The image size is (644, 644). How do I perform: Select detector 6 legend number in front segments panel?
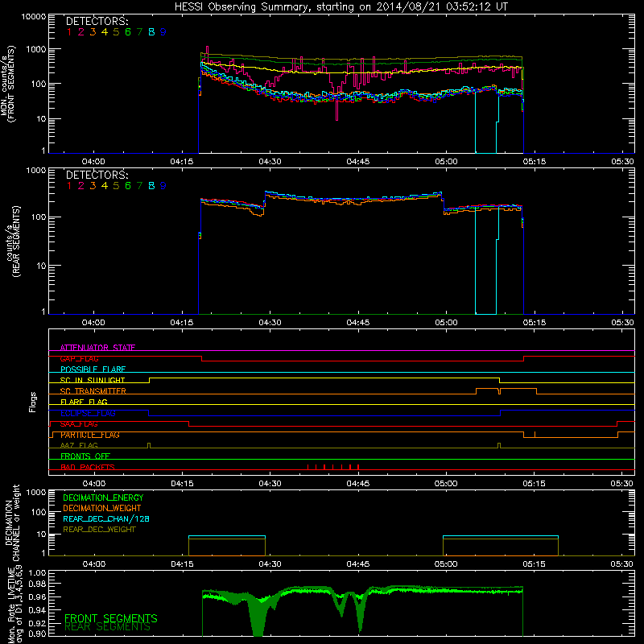[128, 32]
